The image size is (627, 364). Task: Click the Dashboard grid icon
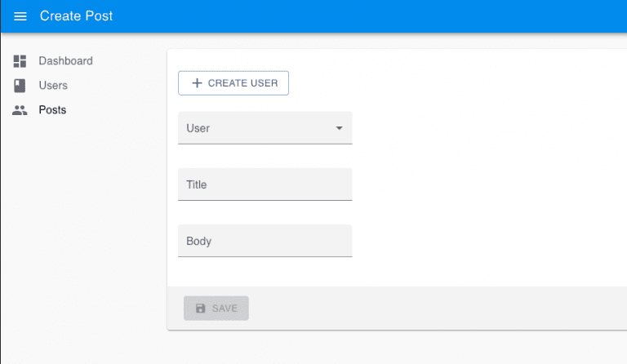pyautogui.click(x=20, y=61)
